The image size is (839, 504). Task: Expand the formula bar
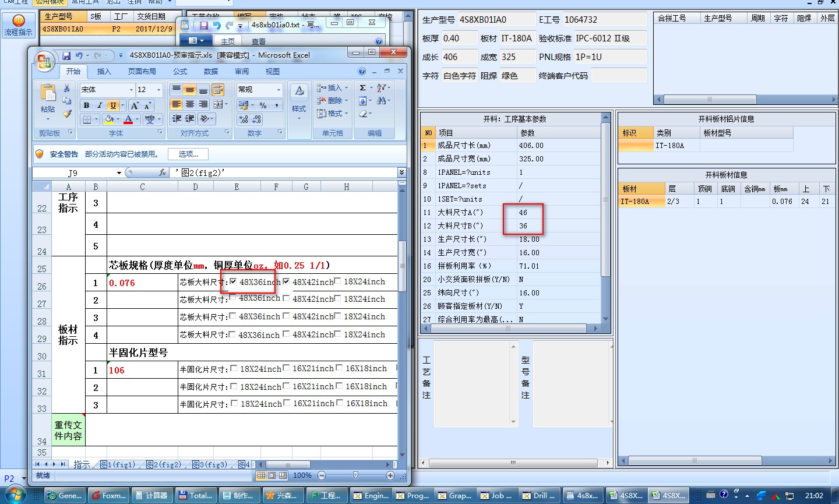(401, 172)
